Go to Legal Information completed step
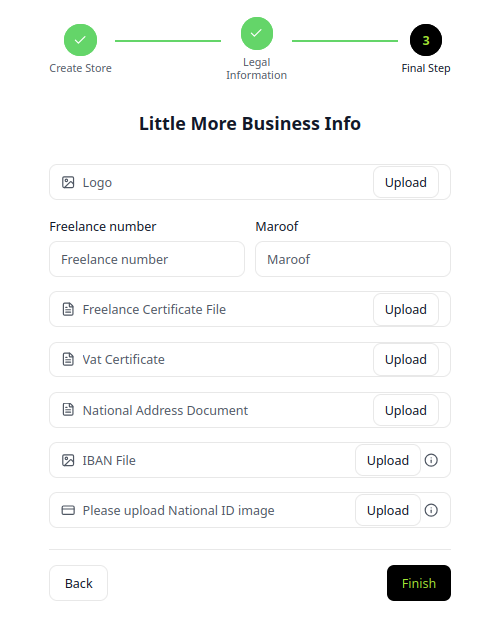This screenshot has height=628, width=493. [257, 34]
